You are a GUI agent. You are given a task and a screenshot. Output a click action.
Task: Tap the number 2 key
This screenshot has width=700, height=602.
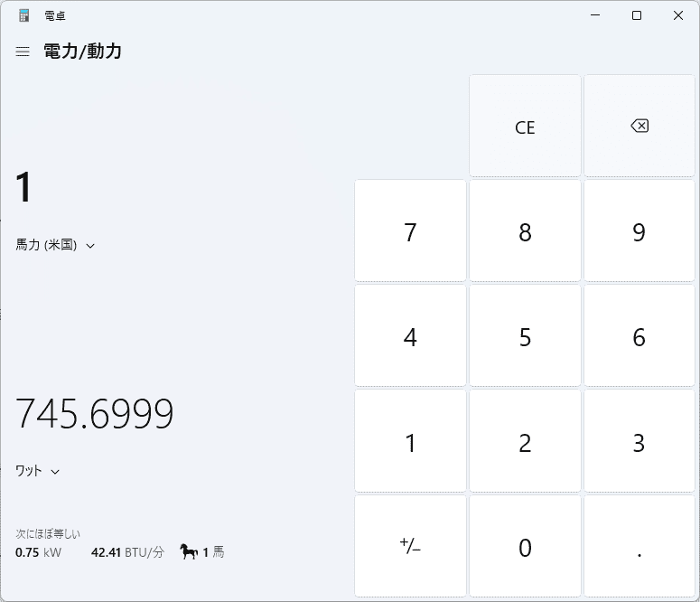[x=525, y=442]
